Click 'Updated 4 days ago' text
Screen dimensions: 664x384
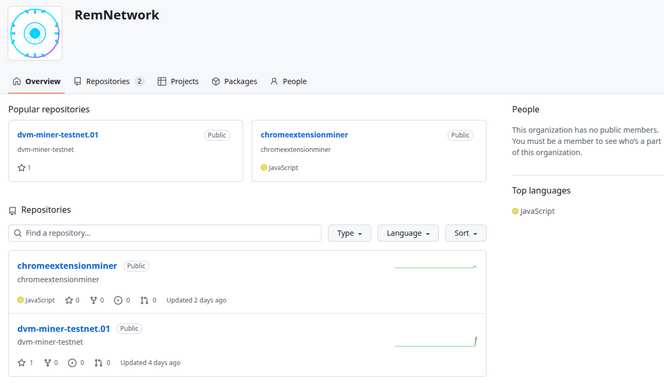[x=150, y=363]
